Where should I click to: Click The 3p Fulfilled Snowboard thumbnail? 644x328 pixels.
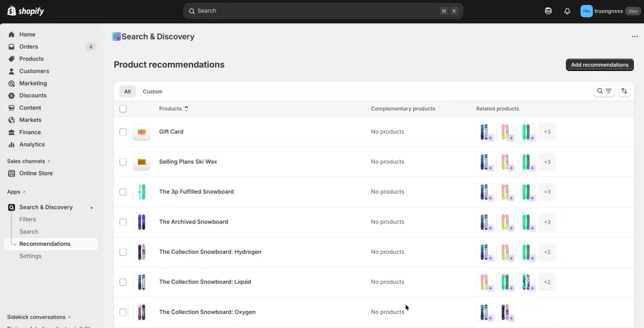coord(142,192)
